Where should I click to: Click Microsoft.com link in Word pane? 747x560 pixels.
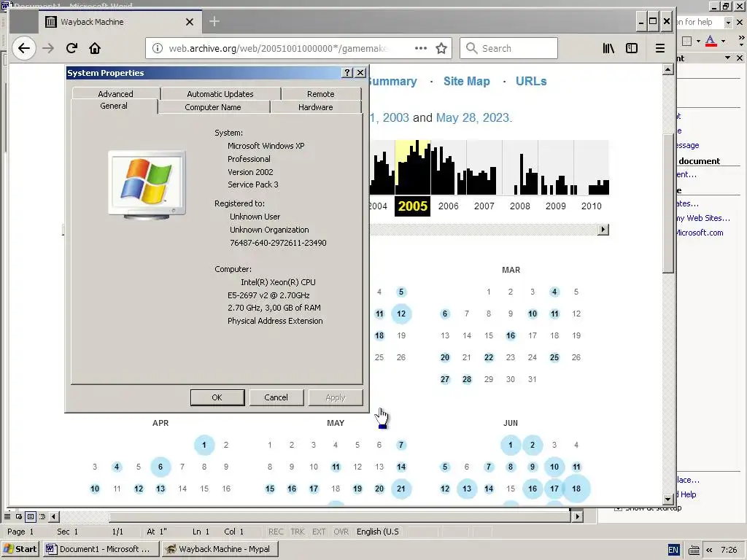coord(700,233)
